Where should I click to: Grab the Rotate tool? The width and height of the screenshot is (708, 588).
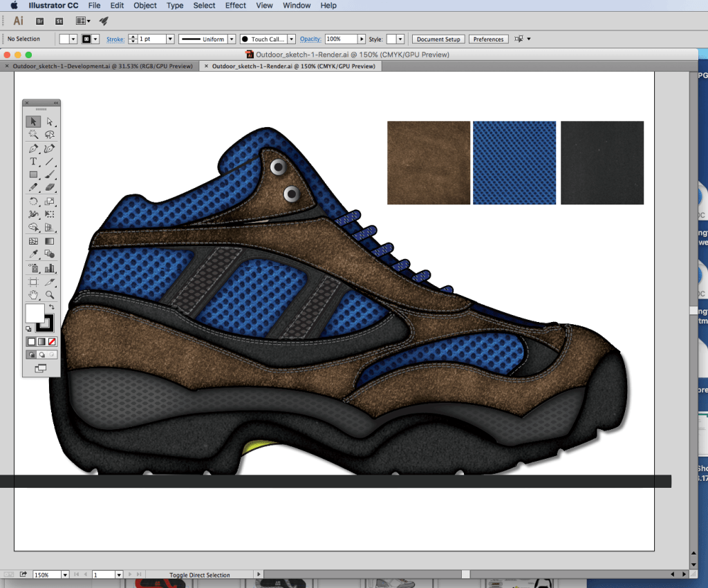[32, 201]
